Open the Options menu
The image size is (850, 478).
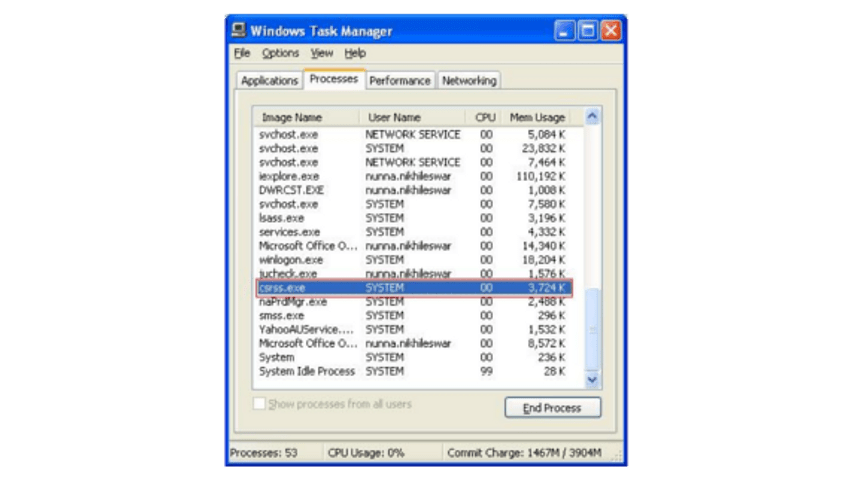pyautogui.click(x=280, y=53)
